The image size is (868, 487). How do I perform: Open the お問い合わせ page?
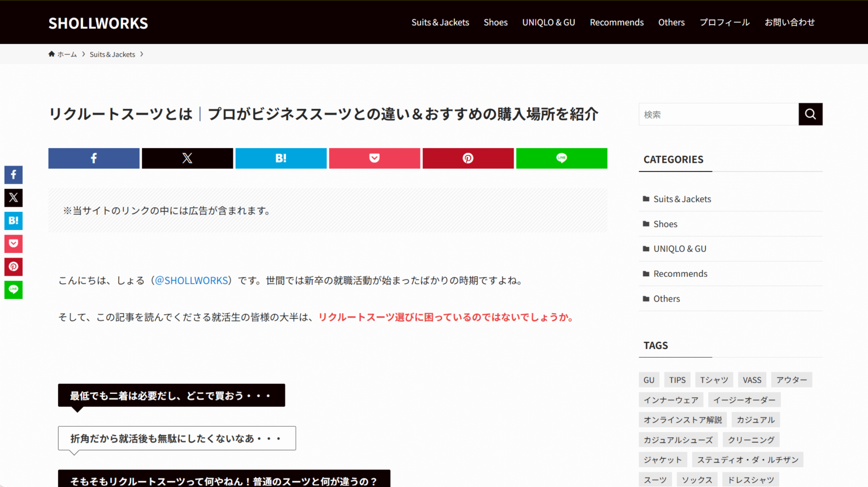(x=789, y=22)
